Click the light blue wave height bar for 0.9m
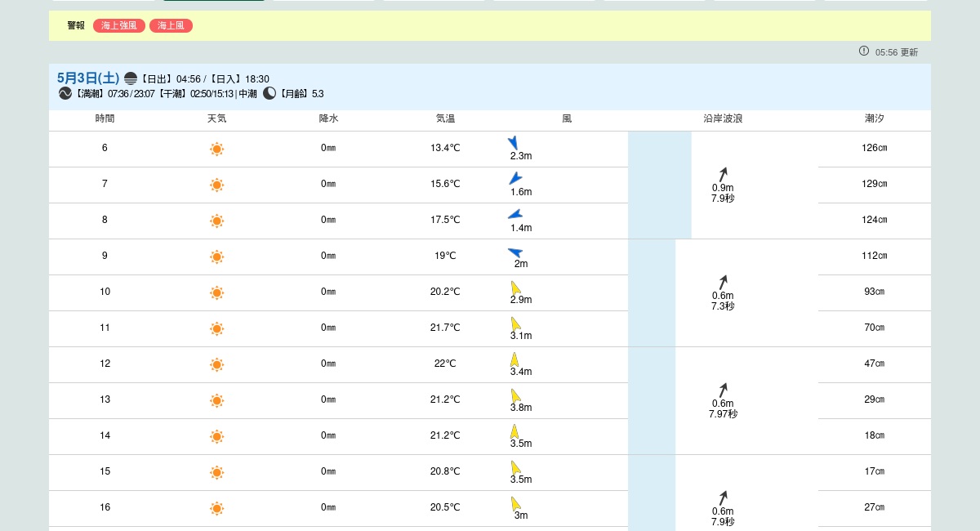Viewport: 980px width, 531px height. click(660, 185)
